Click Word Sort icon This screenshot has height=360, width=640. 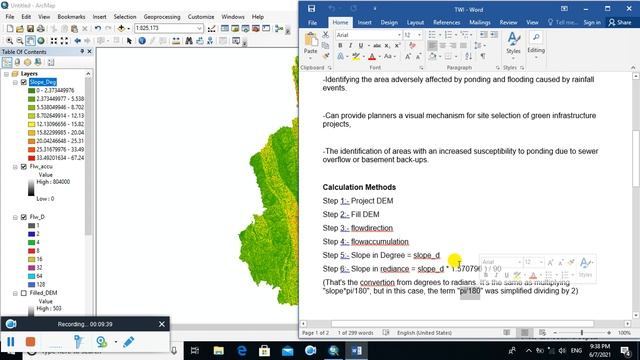pos(468,56)
